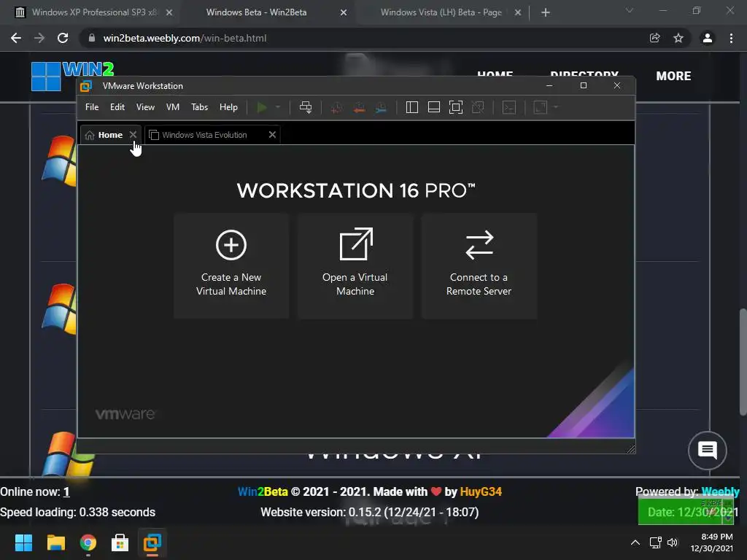Toggle the library sidebar view icon

[x=412, y=107]
